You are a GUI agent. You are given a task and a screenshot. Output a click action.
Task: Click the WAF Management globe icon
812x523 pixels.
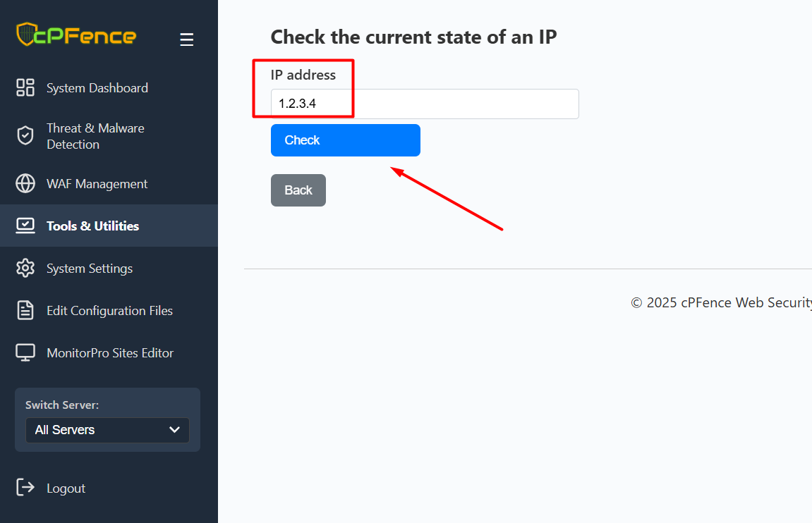pos(25,183)
